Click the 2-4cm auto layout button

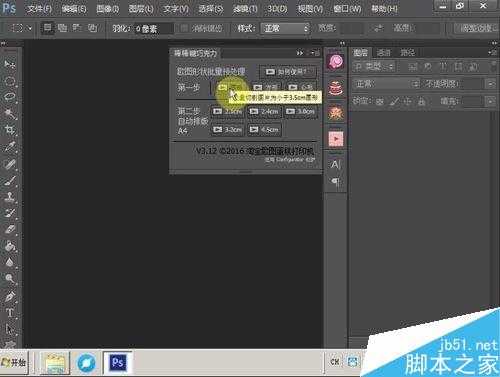coord(264,111)
